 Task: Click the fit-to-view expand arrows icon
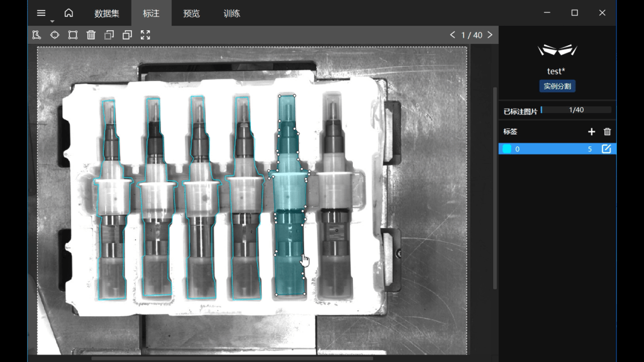(x=145, y=35)
